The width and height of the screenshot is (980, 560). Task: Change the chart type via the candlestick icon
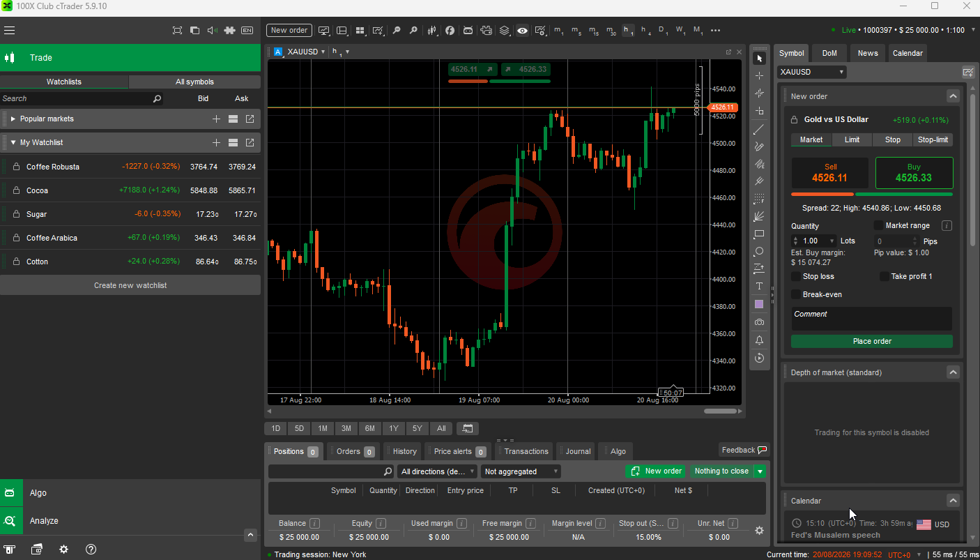pos(433,31)
